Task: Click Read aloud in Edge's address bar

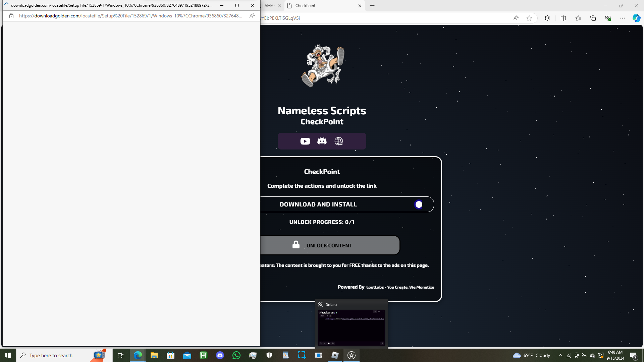Action: (516, 18)
